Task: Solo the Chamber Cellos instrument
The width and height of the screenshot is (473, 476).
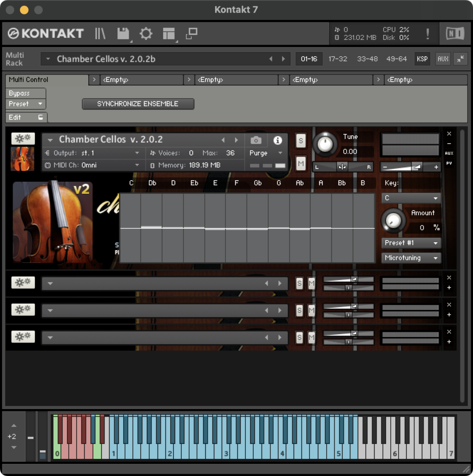Action: (301, 140)
